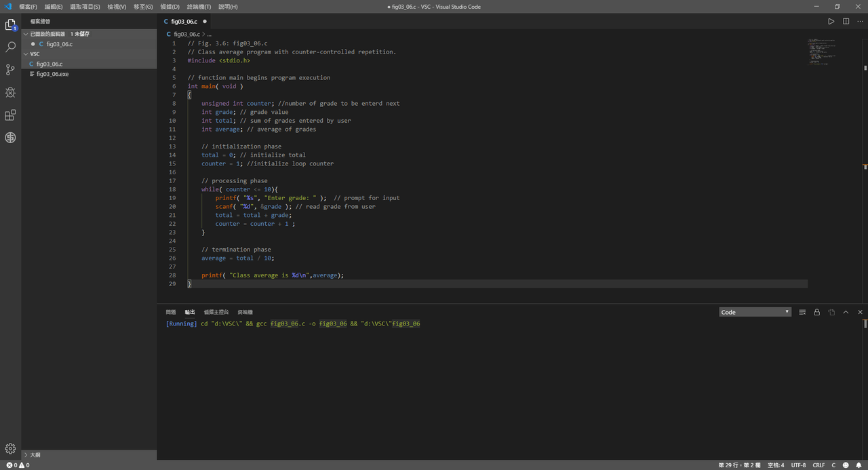
Task: Collapse the open editors section
Action: [25, 33]
